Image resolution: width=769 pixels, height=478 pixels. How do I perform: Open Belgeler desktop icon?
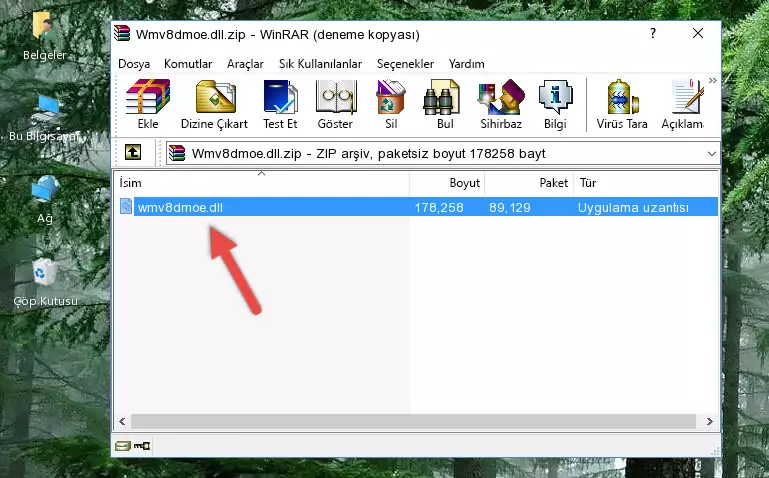tap(44, 37)
